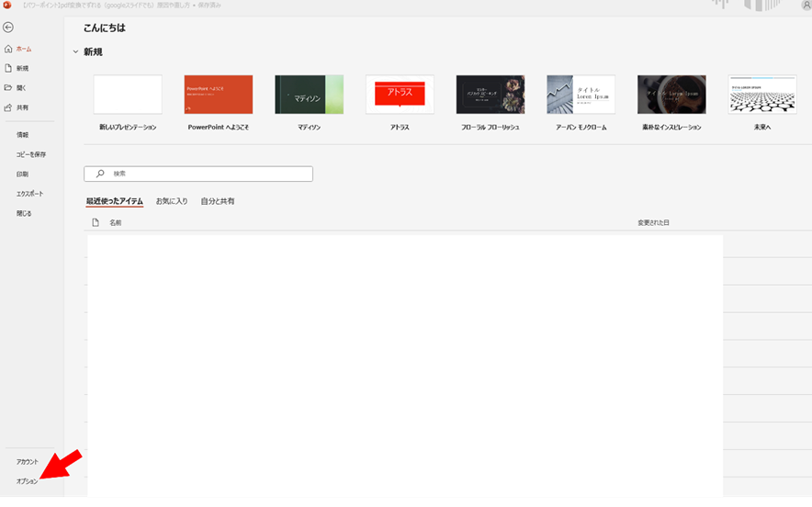812x507 pixels.
Task: Click the PowerPoint logo in title bar
Action: 6,6
